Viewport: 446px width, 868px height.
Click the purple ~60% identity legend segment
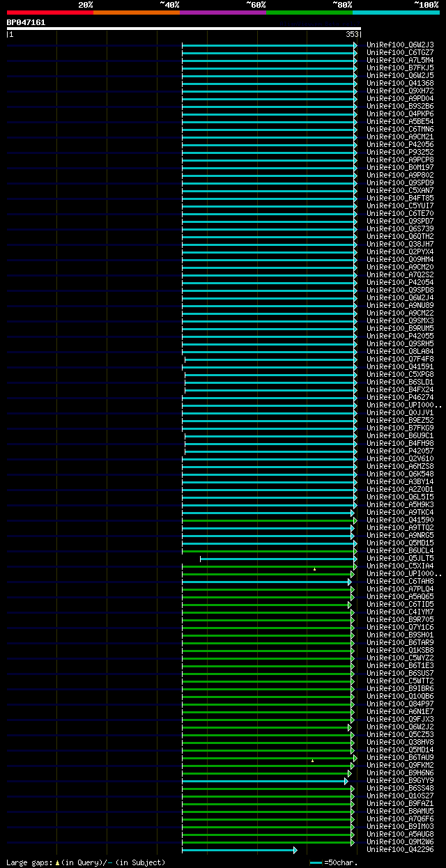pyautogui.click(x=223, y=12)
